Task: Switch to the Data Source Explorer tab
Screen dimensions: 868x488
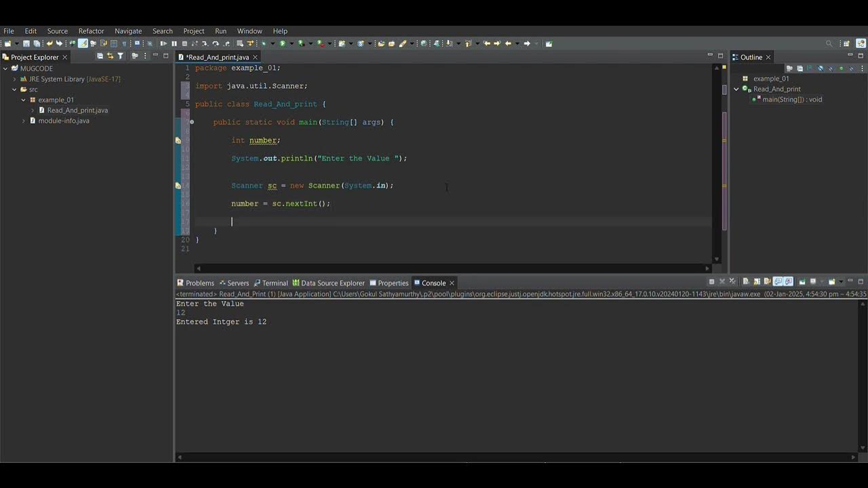Action: 328,283
